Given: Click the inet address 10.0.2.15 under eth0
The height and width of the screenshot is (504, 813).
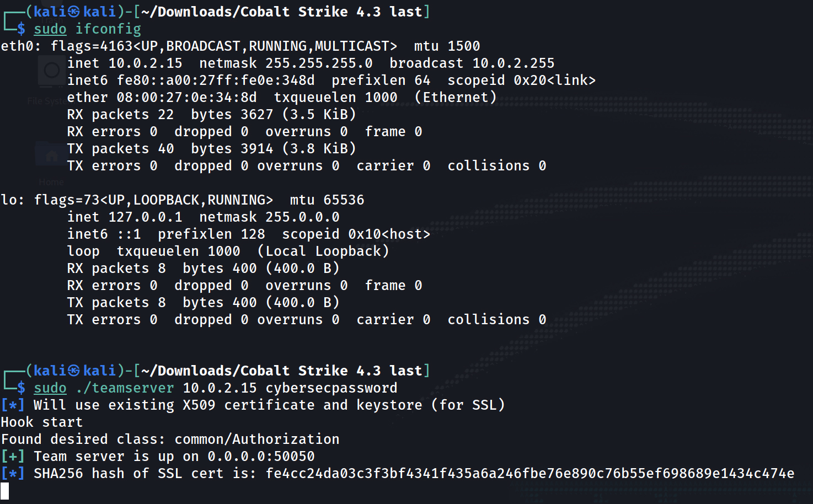Looking at the screenshot, I should pos(145,63).
